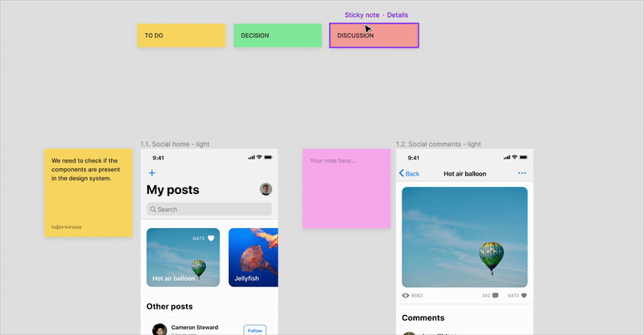
Task: Open the Details link above the Discussion note
Action: pyautogui.click(x=397, y=14)
